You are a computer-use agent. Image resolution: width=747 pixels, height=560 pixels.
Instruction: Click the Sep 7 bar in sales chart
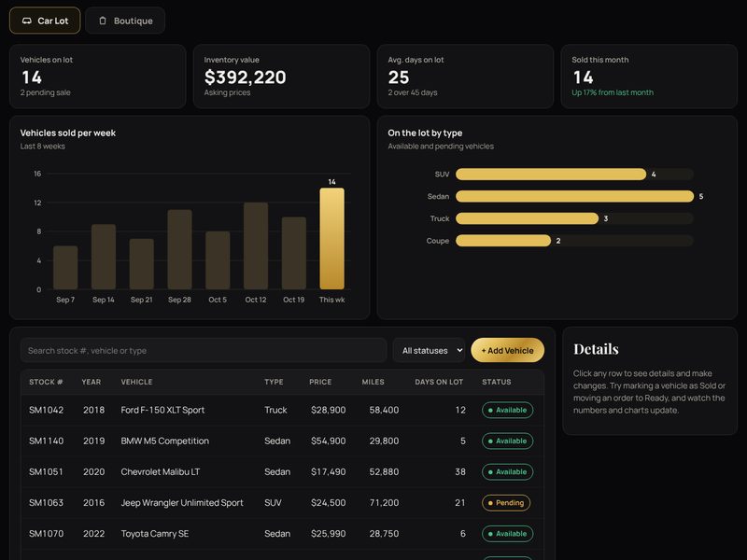click(x=65, y=268)
